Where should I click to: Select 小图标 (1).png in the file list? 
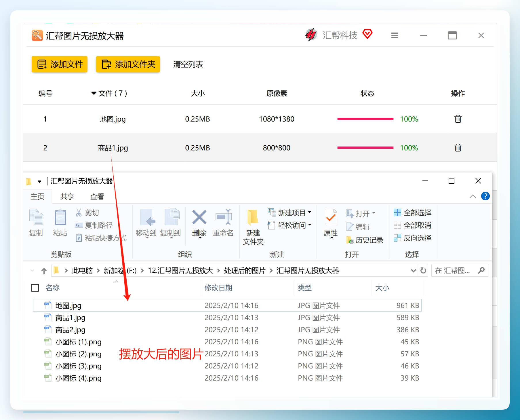click(x=227, y=342)
